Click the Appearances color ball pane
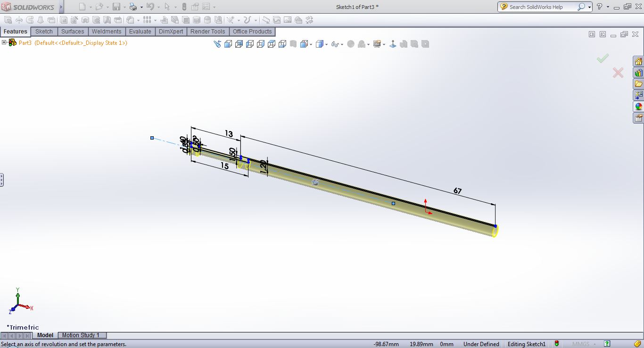 pos(638,107)
